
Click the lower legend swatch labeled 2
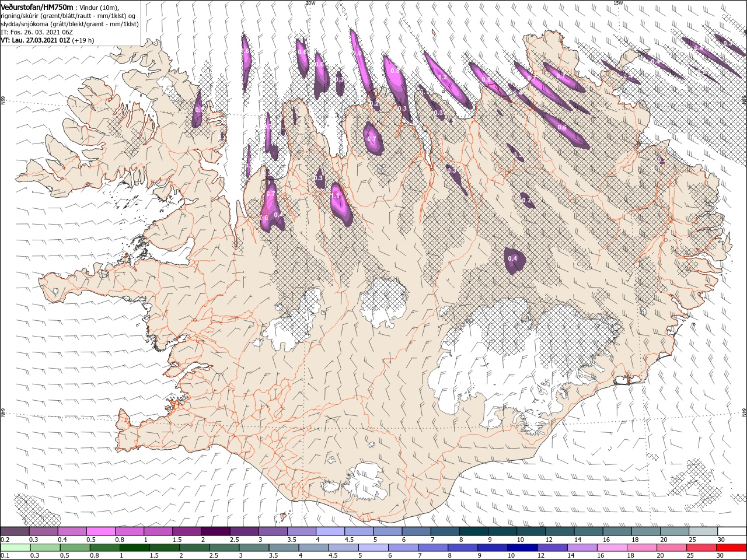click(194, 548)
